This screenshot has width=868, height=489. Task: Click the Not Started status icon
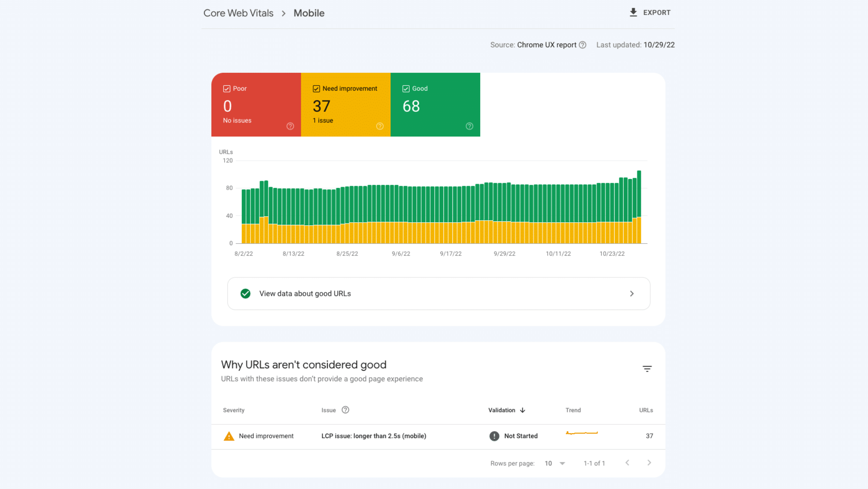click(494, 436)
